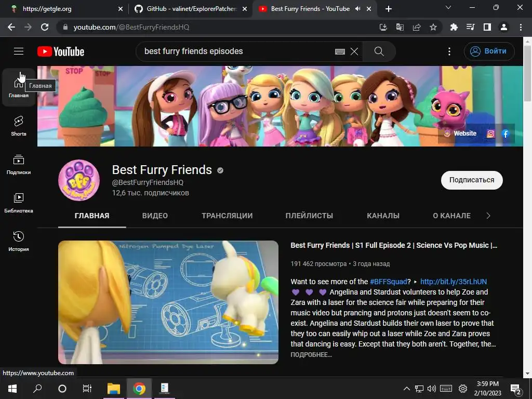This screenshot has height=399, width=532.
Task: Click the Best Furry Friends channel avatar
Action: coord(79,180)
